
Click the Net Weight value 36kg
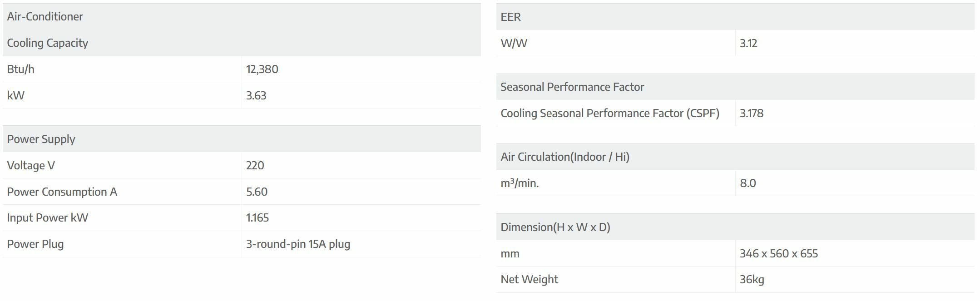pos(752,280)
